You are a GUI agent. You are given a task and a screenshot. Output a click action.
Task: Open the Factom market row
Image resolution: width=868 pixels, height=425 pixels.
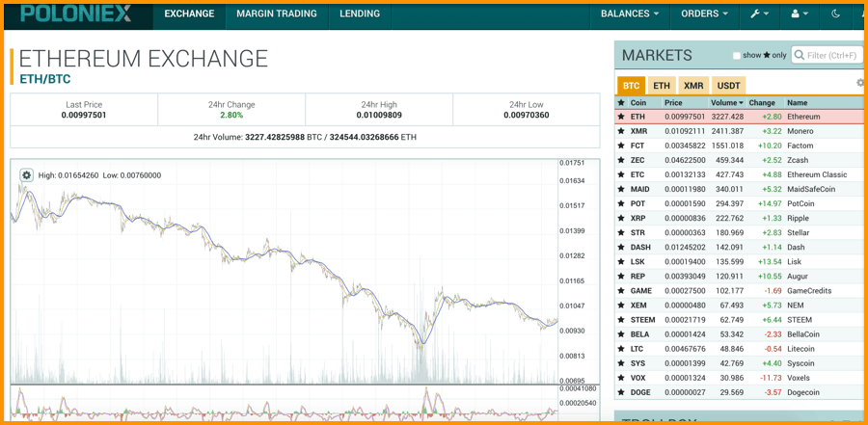point(740,146)
